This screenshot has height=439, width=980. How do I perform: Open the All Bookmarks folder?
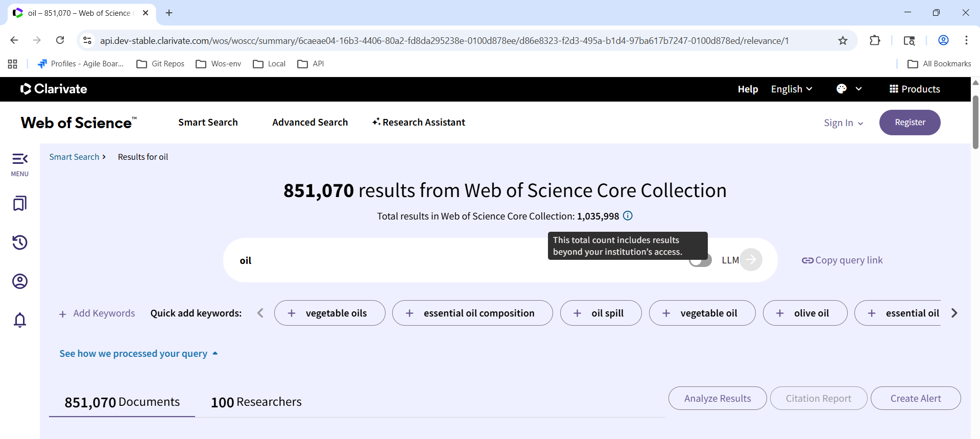[940, 64]
